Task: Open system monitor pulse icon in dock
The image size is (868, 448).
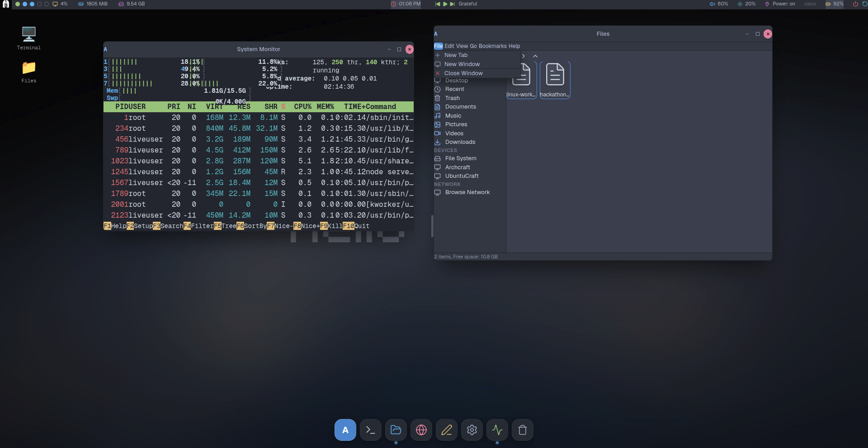Action: tap(497, 430)
